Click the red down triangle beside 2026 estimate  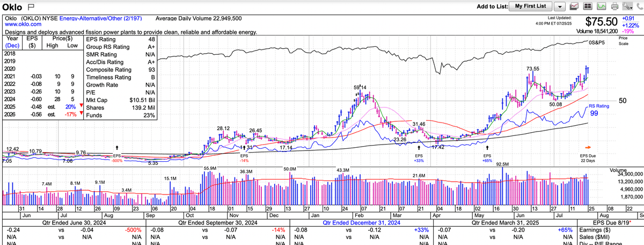point(81,113)
